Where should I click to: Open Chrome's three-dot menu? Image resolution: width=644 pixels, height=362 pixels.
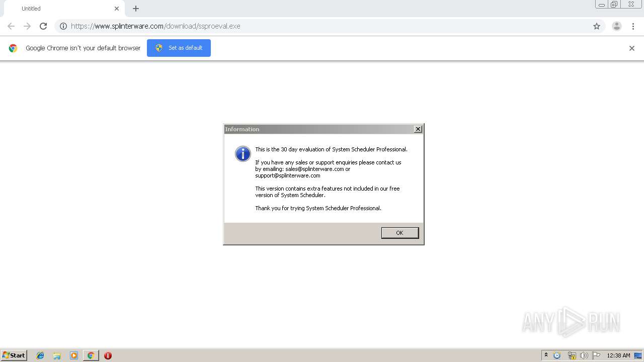coord(633,26)
